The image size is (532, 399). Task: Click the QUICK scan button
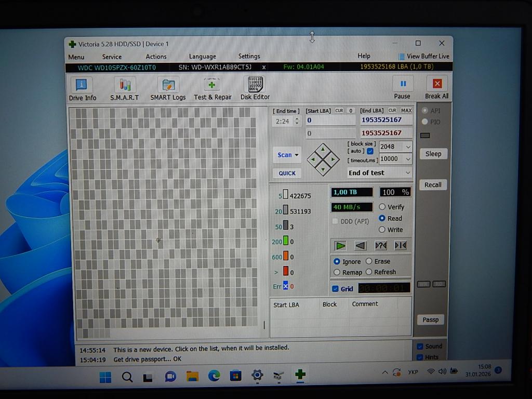[x=287, y=173]
